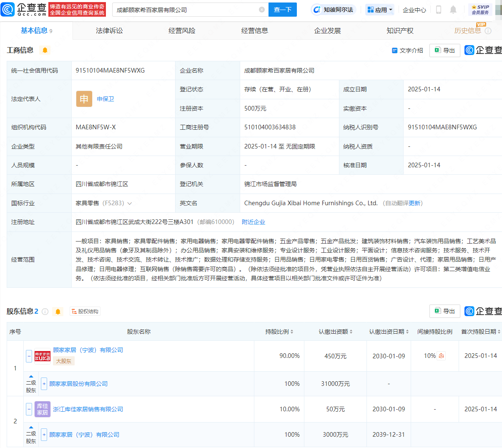Click the bell icon beside 工商信息
This screenshot has width=502, height=448.
point(45,50)
